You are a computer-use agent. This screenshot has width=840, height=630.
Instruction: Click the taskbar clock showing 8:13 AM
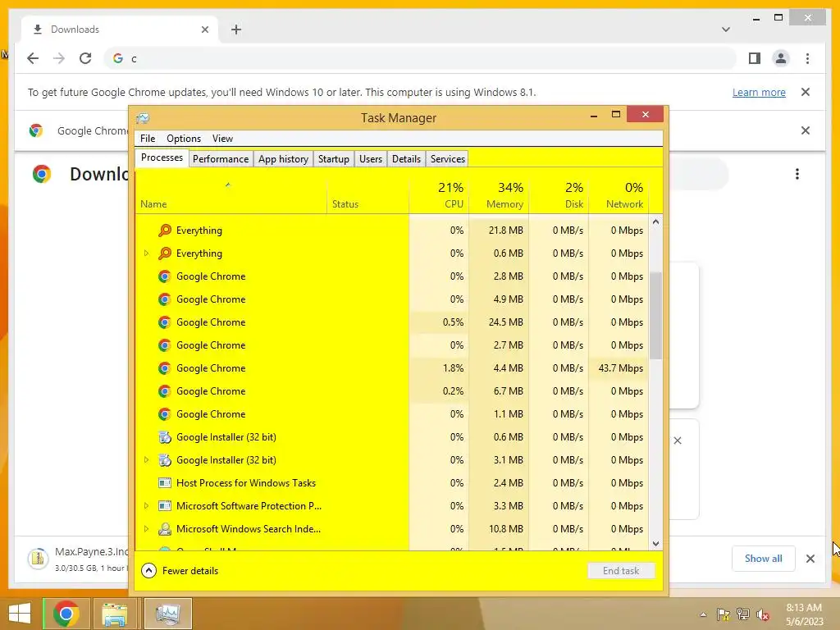(804, 614)
